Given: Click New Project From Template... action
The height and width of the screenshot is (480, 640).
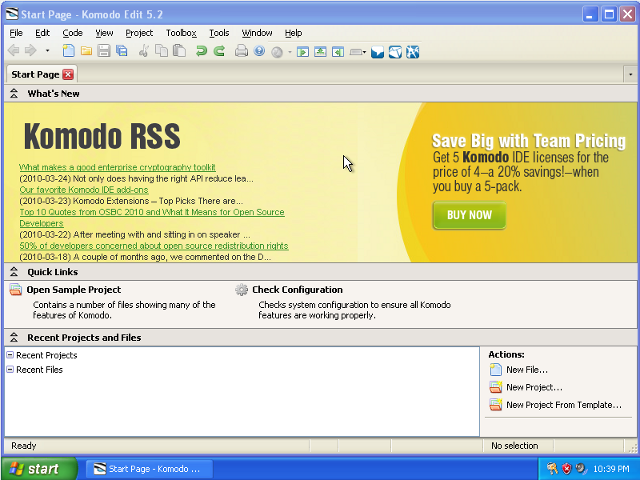Looking at the screenshot, I should point(564,405).
